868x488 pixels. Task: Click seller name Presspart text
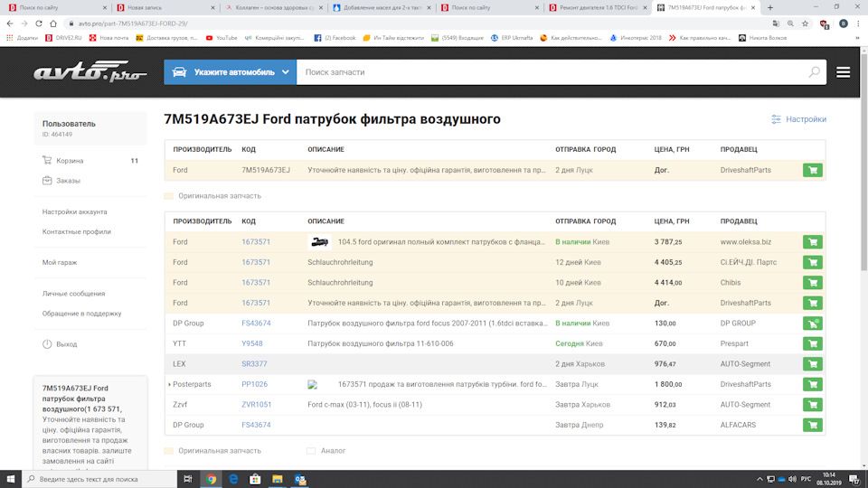coord(734,343)
